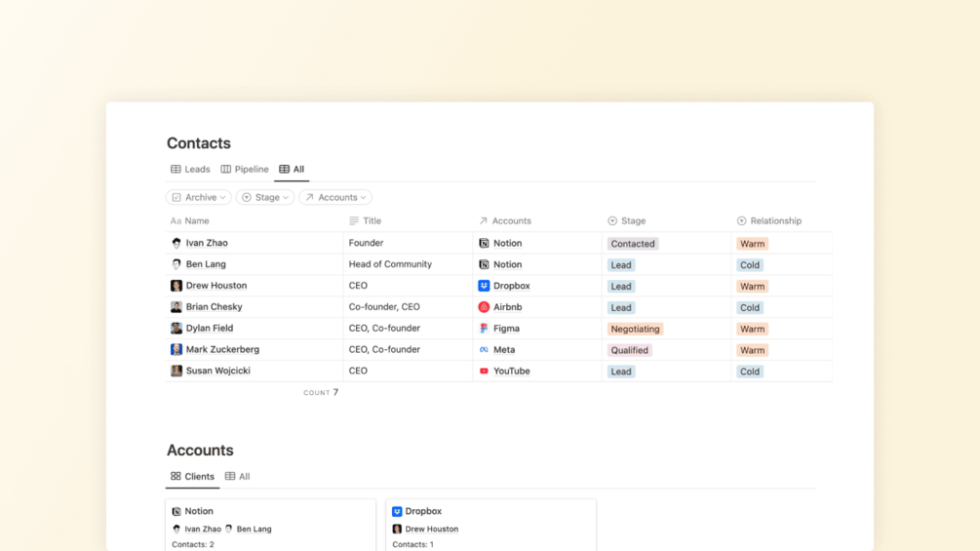Viewport: 980px width, 551px height.
Task: Open the Ben Lang contact page
Action: click(206, 264)
